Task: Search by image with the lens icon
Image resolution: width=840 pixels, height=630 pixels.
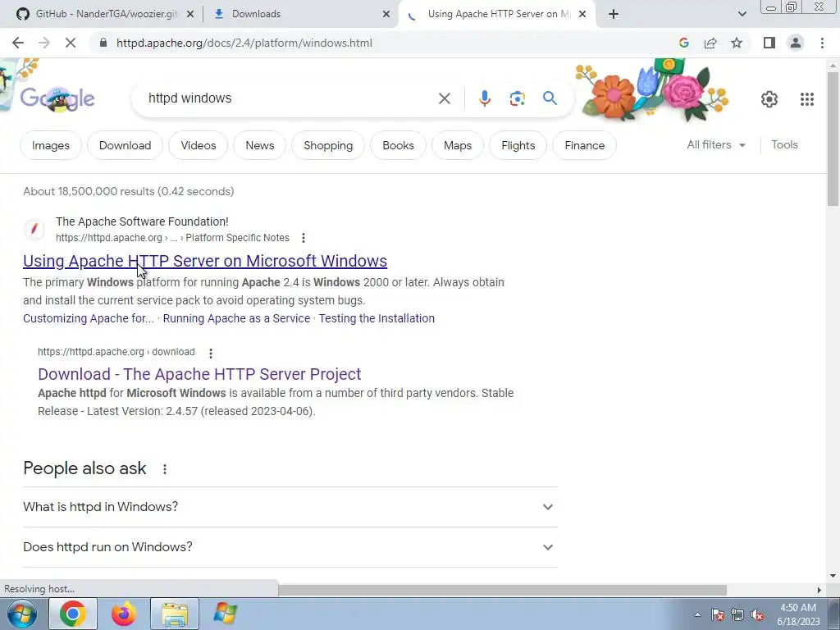Action: [517, 98]
